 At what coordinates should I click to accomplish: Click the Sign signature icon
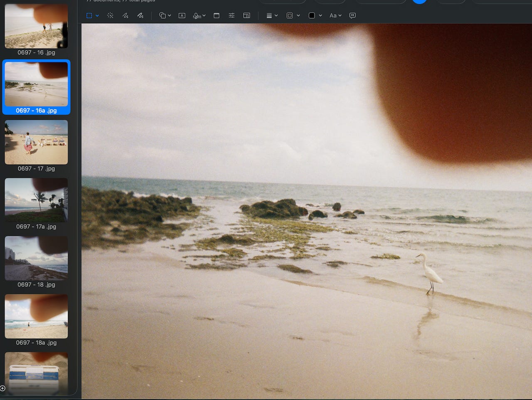point(197,15)
